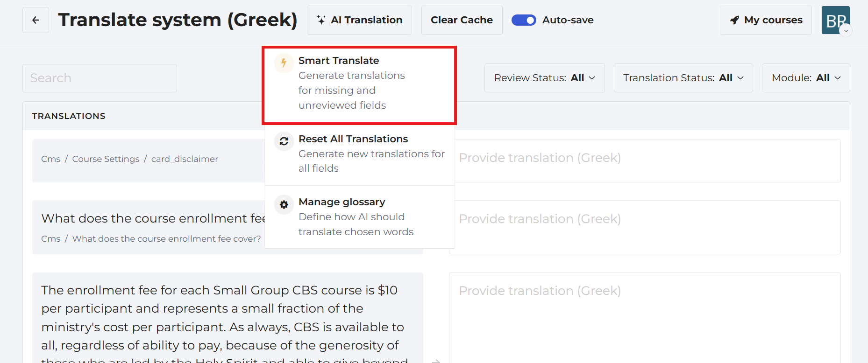Open the Translation Status filter
This screenshot has height=363, width=868.
[683, 78]
